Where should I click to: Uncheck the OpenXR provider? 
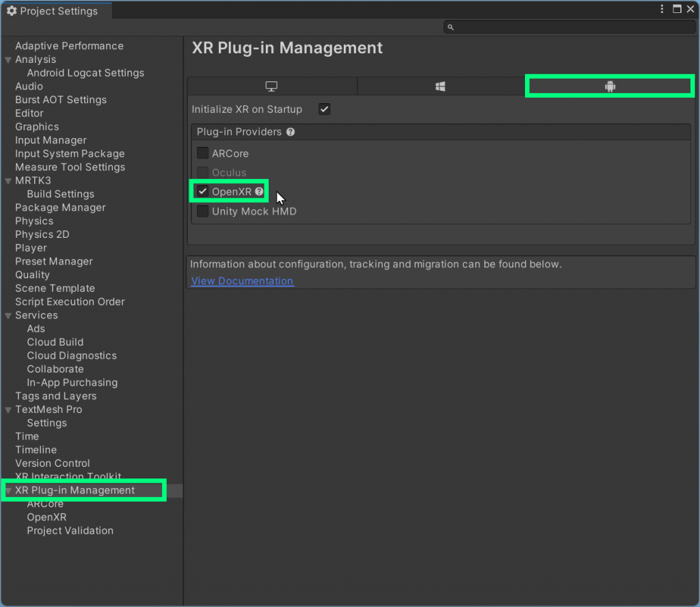point(202,191)
